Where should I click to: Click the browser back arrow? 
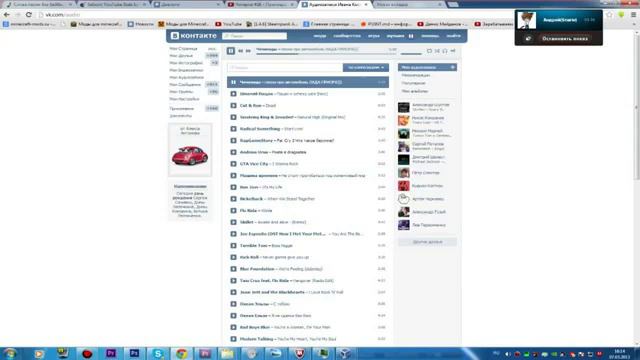click(7, 15)
